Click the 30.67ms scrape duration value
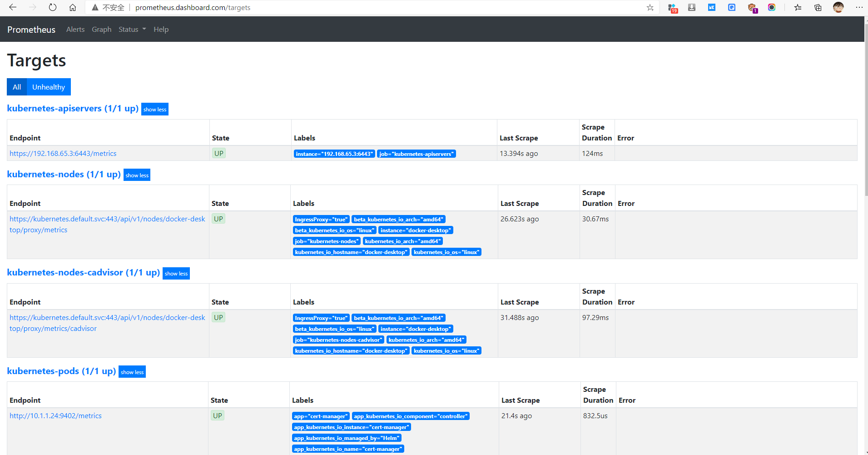Screen dimensions: 868x455 tap(595, 219)
